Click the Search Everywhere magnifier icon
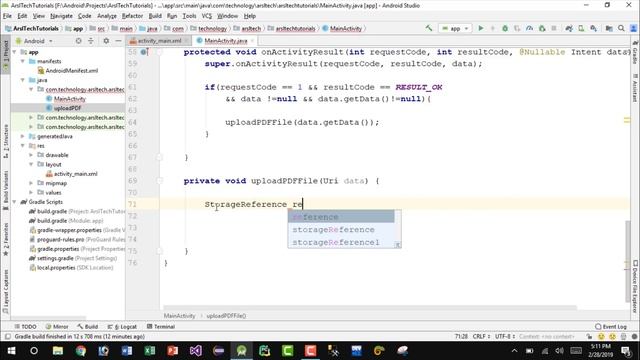This screenshot has width=640, height=360. point(621,28)
